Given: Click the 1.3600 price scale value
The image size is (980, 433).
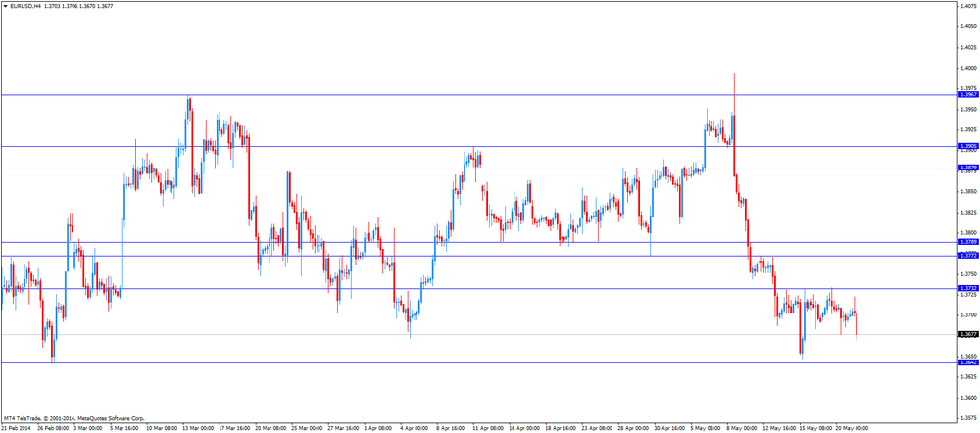Looking at the screenshot, I should [969, 398].
